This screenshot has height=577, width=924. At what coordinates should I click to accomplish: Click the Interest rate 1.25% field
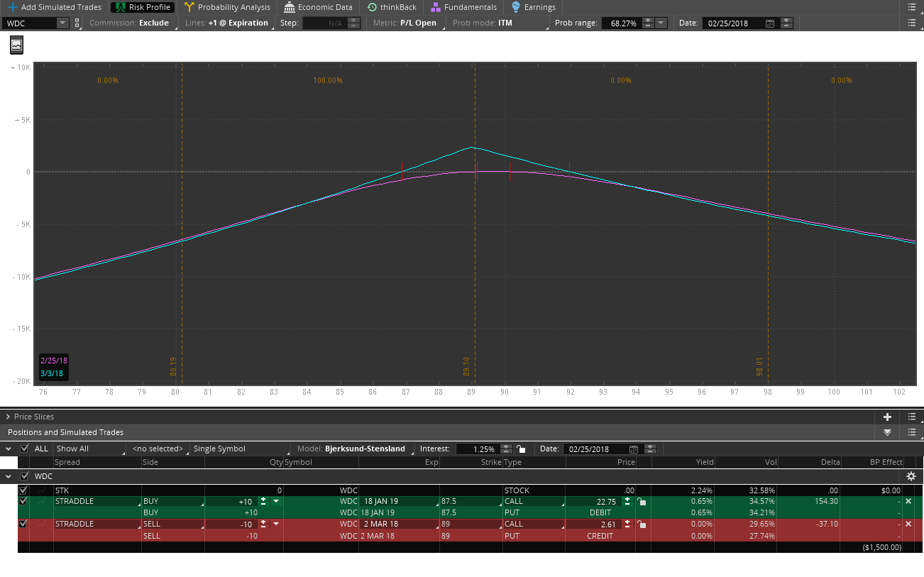tap(477, 449)
